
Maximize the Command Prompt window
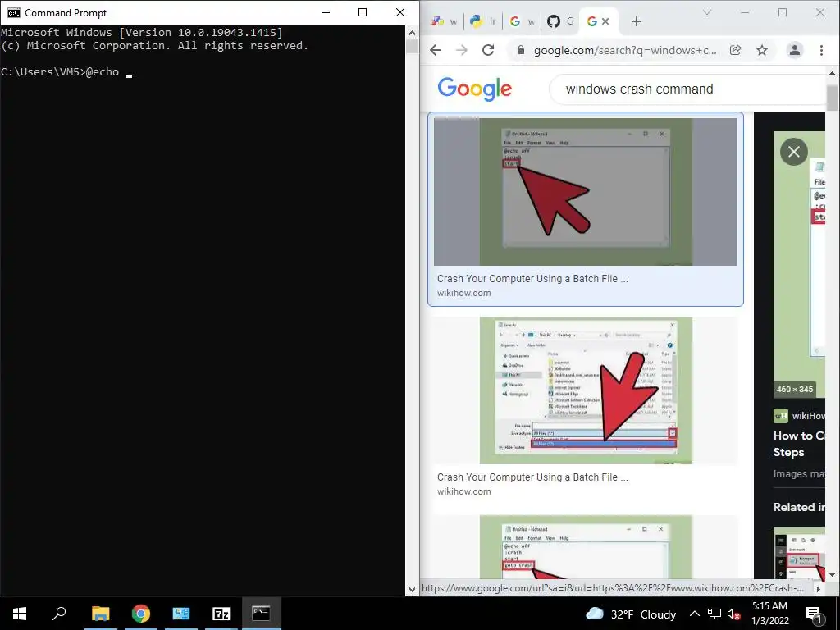pos(363,12)
